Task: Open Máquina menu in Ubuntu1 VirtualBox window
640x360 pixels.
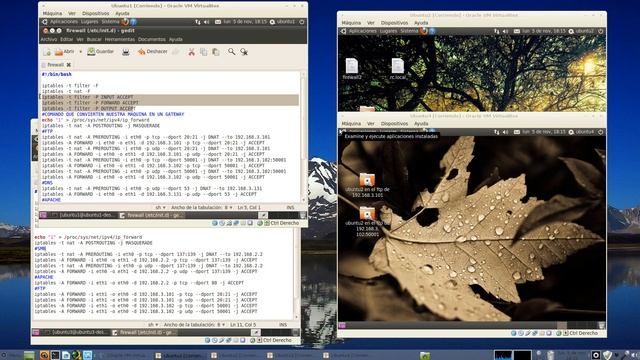Action: click(x=52, y=13)
